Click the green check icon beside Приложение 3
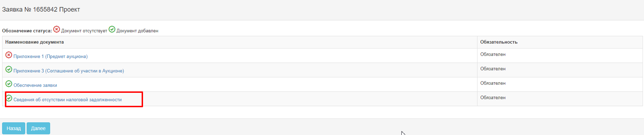The width and height of the screenshot is (644, 135). pyautogui.click(x=9, y=69)
